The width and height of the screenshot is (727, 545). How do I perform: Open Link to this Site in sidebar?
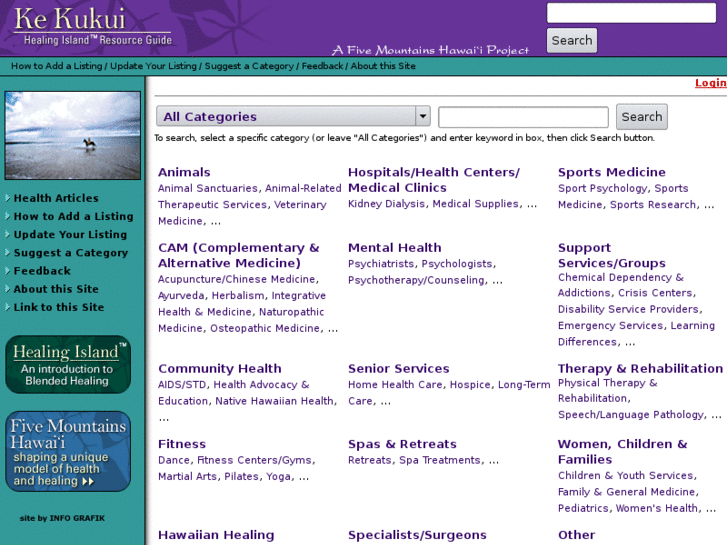(59, 307)
